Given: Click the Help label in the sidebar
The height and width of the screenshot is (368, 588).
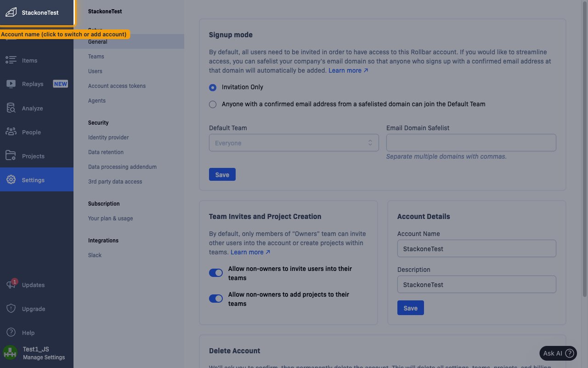Looking at the screenshot, I should tap(28, 333).
